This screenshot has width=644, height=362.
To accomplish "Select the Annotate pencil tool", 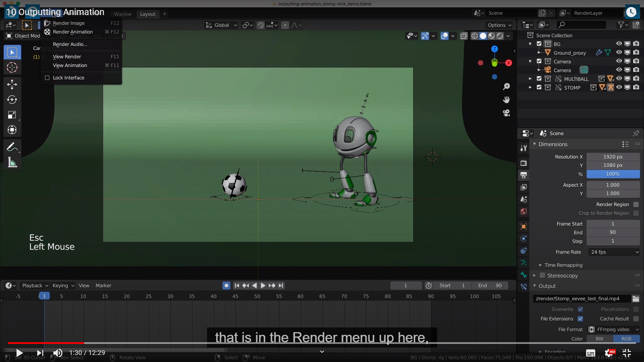I will [x=12, y=147].
